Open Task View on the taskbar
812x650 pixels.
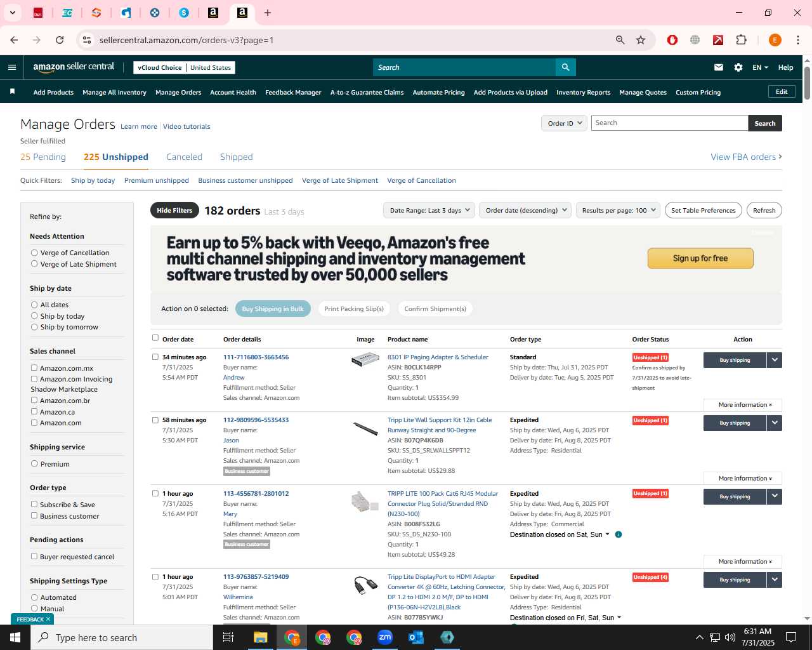(228, 637)
